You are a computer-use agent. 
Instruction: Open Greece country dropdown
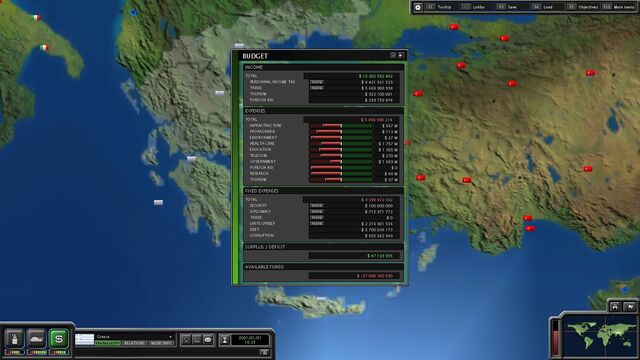click(x=134, y=337)
